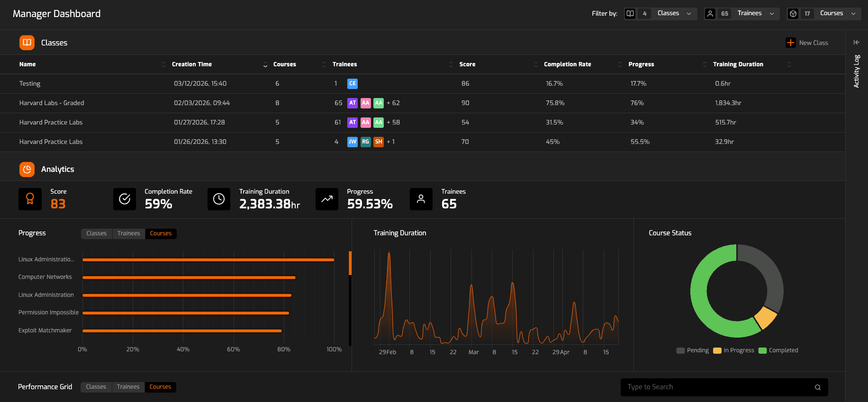
Task: Click the cube icon in Courses filter
Action: (793, 14)
